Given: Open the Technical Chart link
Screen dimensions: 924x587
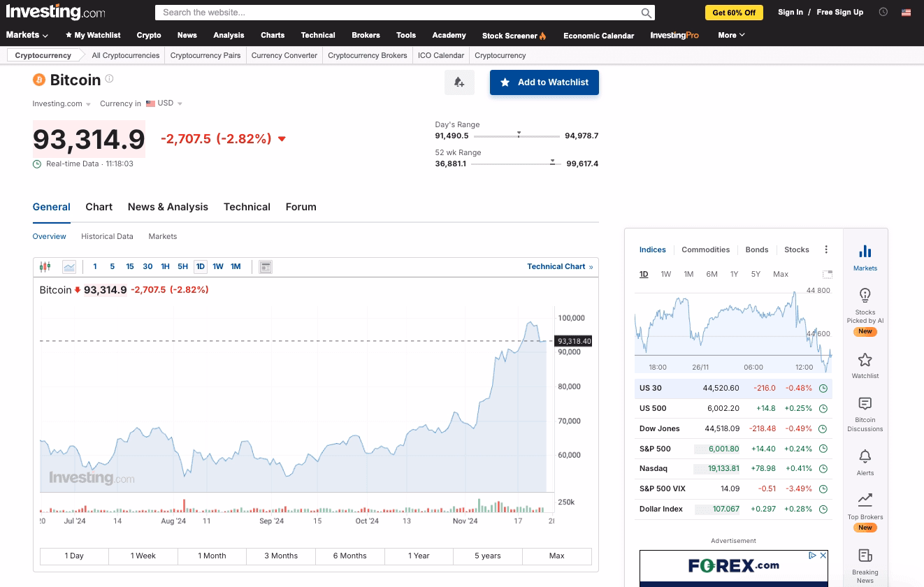Looking at the screenshot, I should pos(560,266).
